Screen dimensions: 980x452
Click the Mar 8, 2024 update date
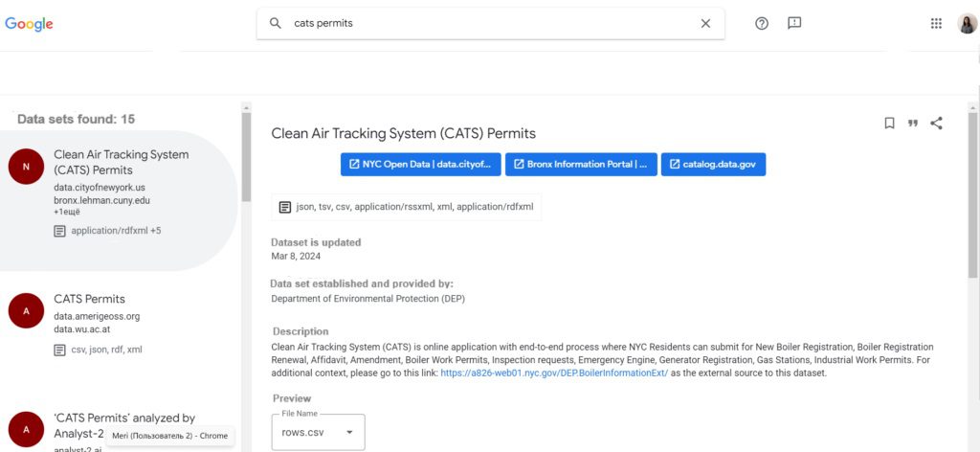[x=296, y=256]
